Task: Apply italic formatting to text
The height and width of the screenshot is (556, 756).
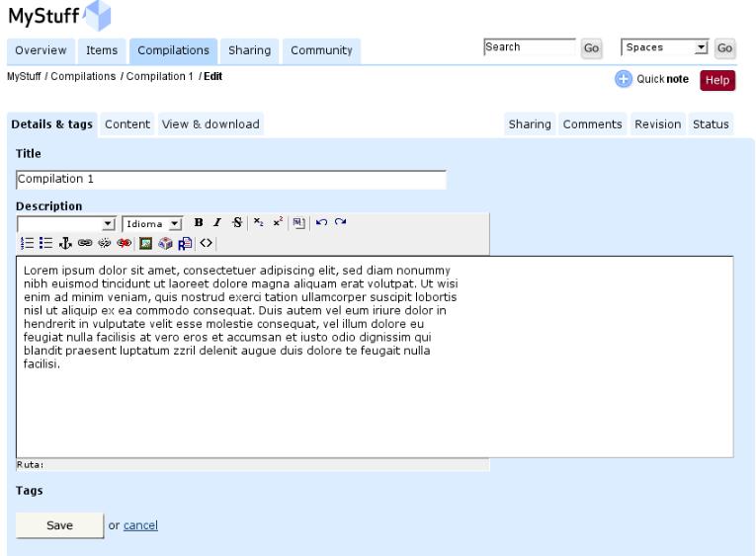Action: pos(216,223)
